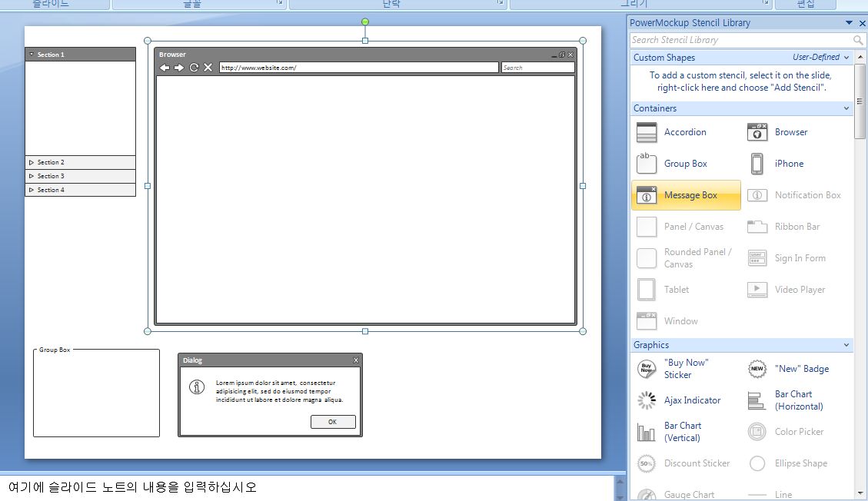This screenshot has width=868, height=501.
Task: Expand Section 2 in the accordion
Action: (32, 162)
